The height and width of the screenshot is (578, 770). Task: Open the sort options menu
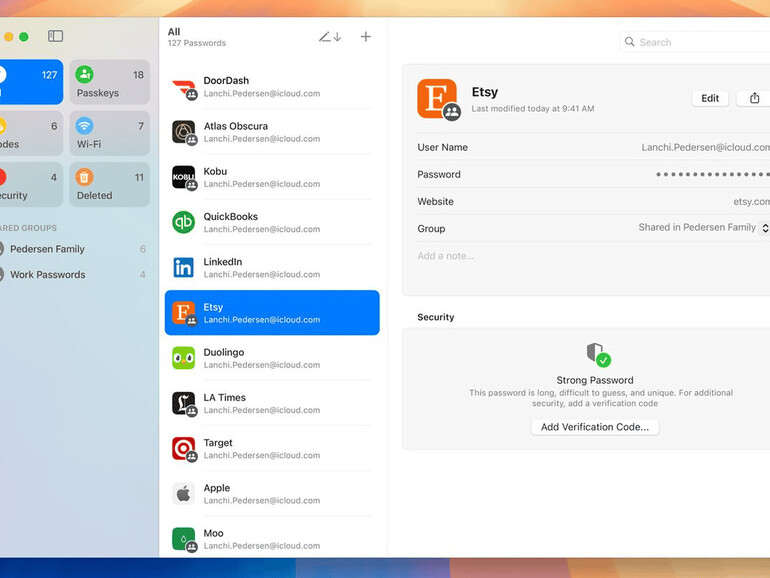330,37
